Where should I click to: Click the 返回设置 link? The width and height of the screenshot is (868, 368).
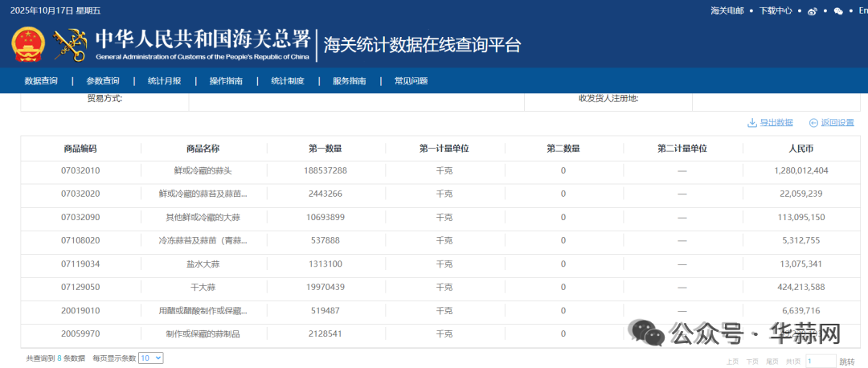click(x=837, y=123)
